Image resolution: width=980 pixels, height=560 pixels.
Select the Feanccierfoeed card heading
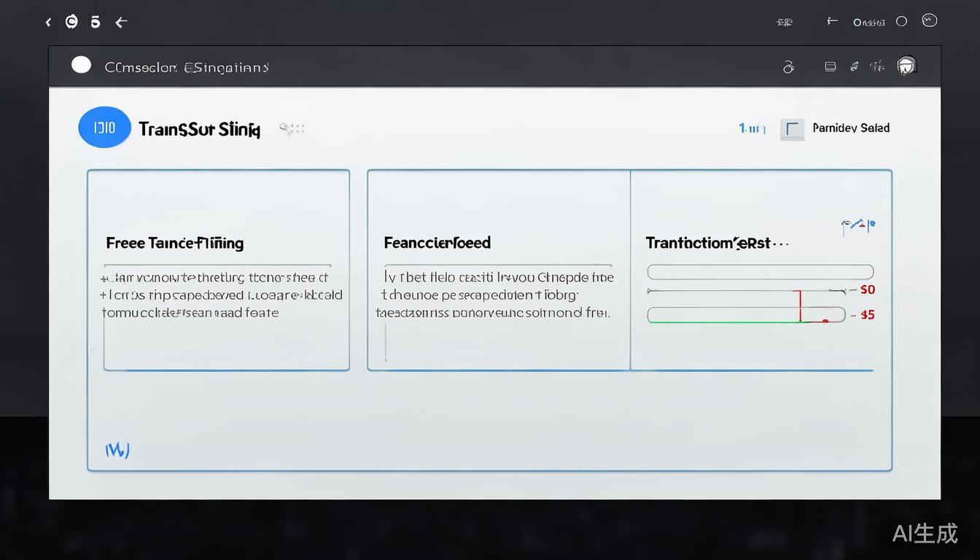click(x=437, y=243)
